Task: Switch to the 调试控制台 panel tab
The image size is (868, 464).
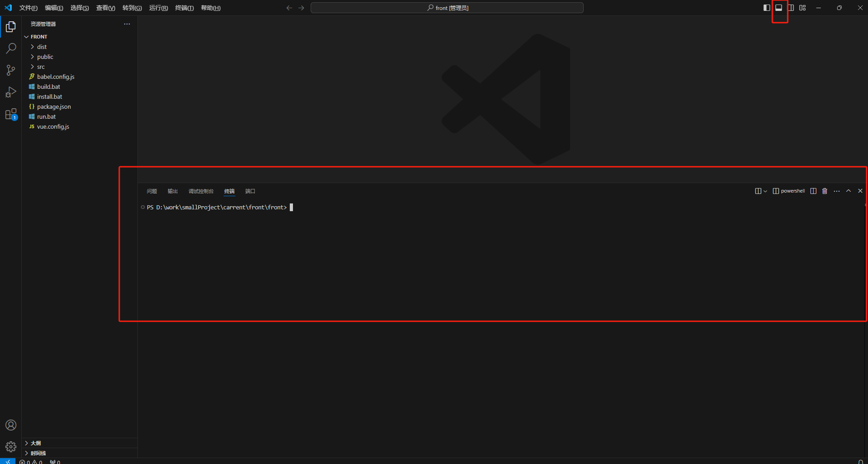Action: coord(201,191)
